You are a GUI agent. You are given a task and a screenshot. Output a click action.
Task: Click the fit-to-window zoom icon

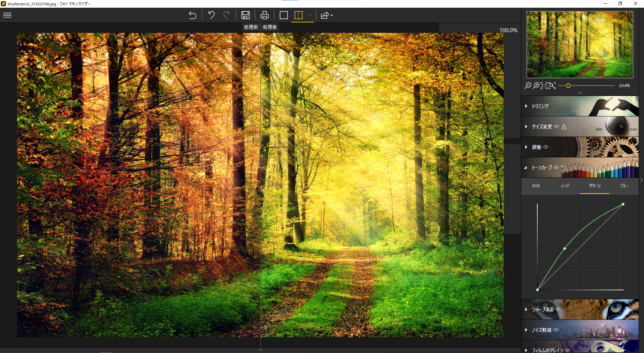coord(552,86)
